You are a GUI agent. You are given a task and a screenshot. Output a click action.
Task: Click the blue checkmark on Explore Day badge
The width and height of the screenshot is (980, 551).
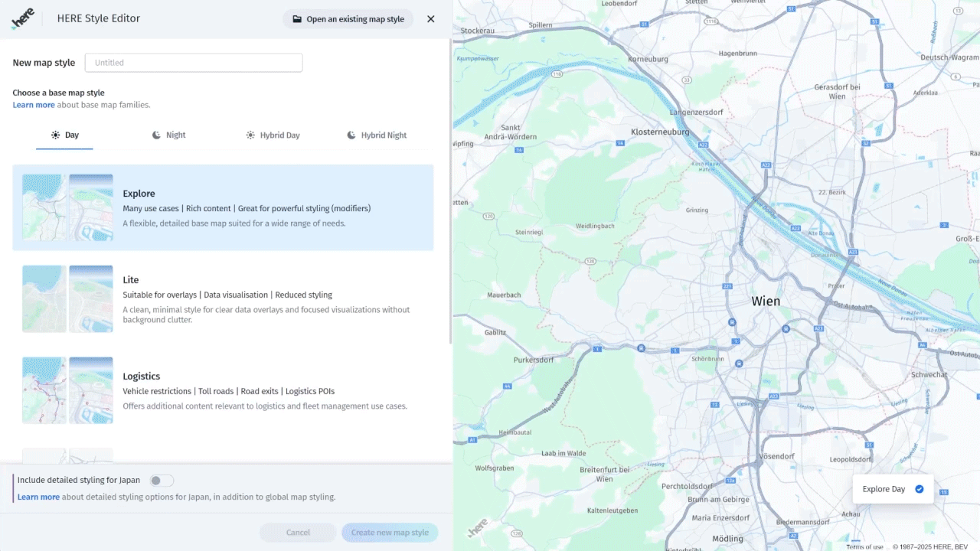coord(920,489)
